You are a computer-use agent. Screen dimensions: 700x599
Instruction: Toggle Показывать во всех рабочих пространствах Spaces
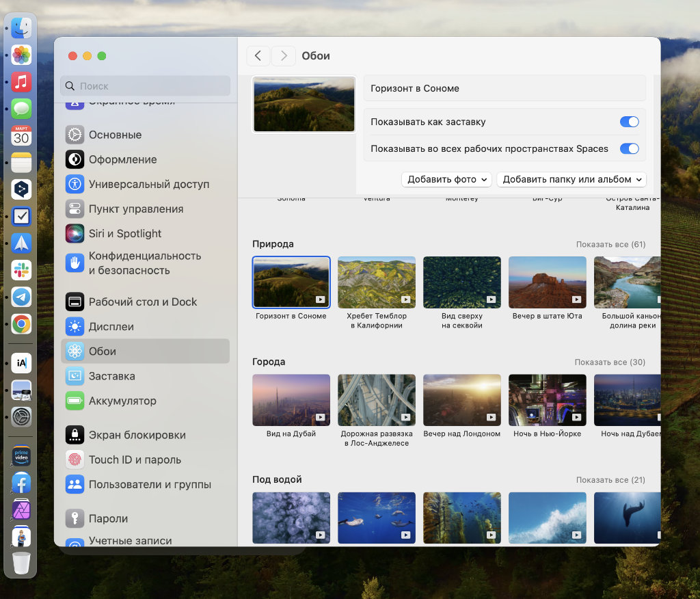[628, 148]
